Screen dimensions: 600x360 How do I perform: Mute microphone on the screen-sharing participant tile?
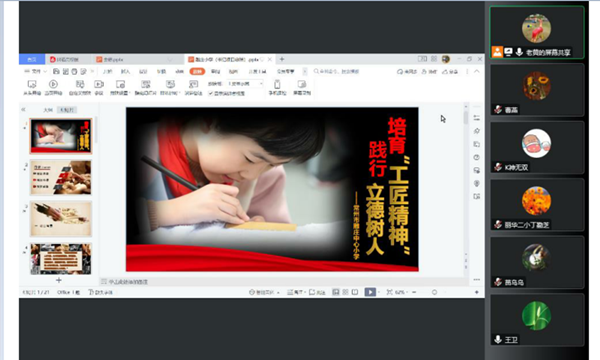click(519, 52)
